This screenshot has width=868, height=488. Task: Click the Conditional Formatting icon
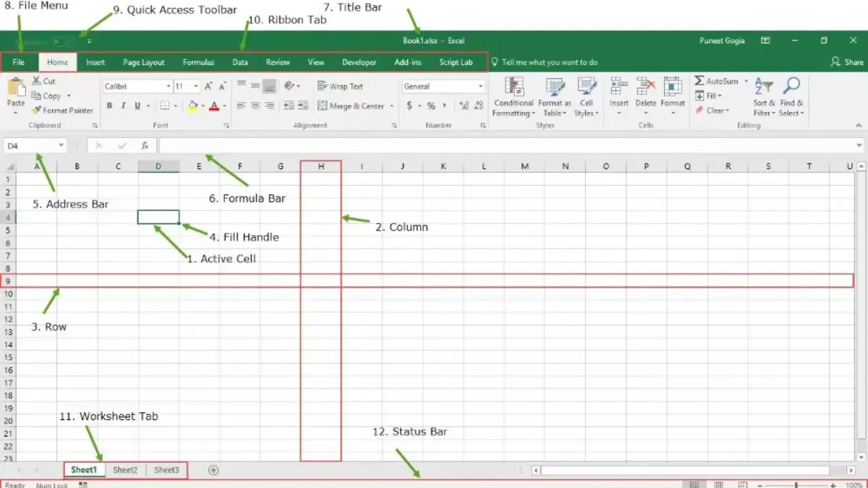514,87
